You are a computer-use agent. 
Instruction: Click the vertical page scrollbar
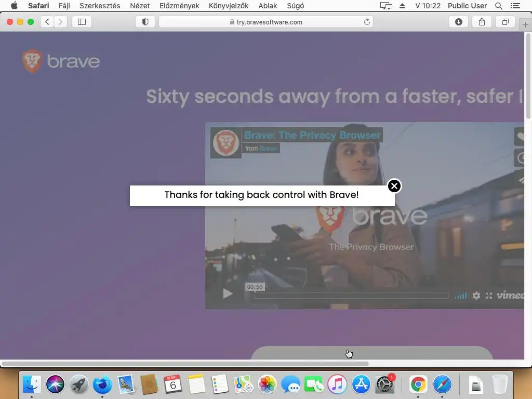528,76
